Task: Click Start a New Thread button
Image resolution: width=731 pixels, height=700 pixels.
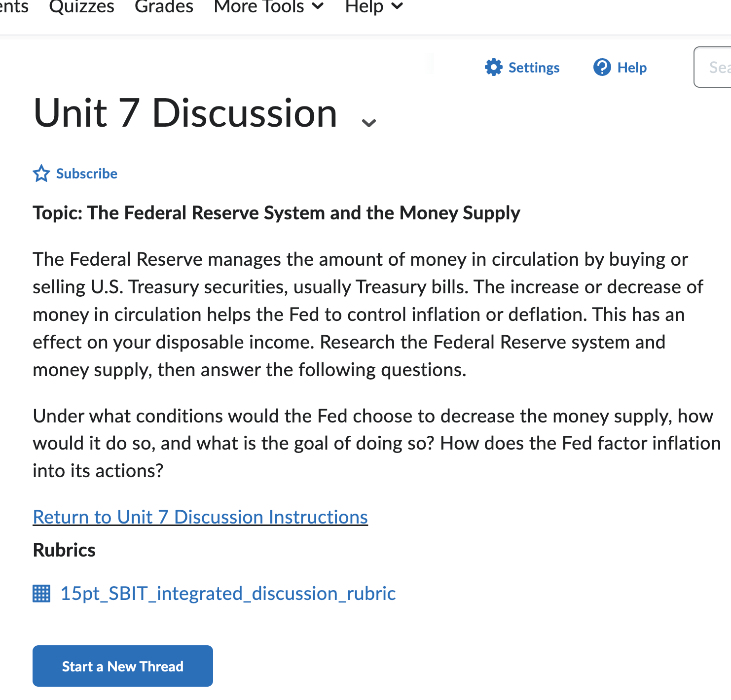Action: click(x=122, y=666)
